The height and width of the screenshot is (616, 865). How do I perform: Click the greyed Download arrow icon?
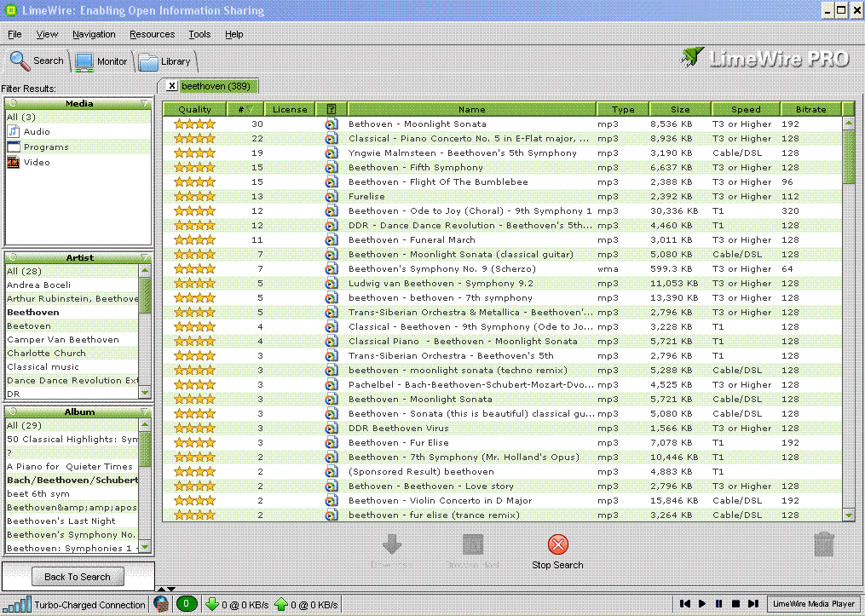392,544
